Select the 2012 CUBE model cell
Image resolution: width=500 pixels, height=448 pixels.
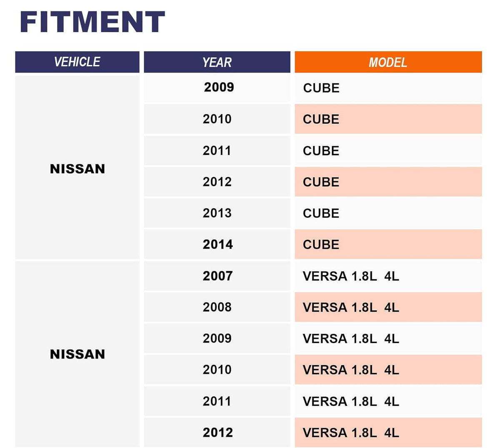click(x=388, y=182)
